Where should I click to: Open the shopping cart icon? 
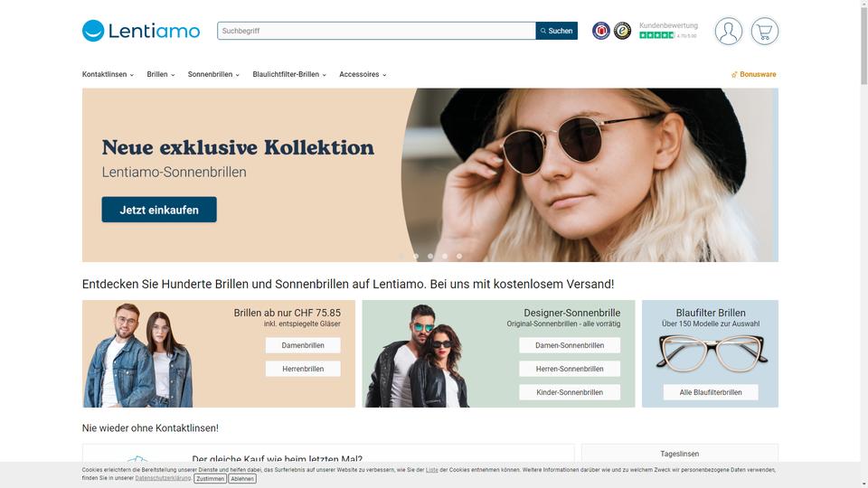click(x=765, y=31)
